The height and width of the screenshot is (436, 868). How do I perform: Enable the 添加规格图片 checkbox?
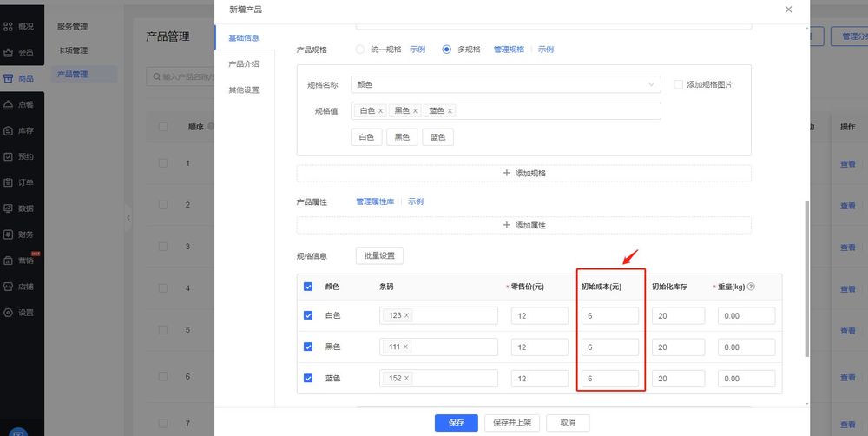pyautogui.click(x=679, y=84)
